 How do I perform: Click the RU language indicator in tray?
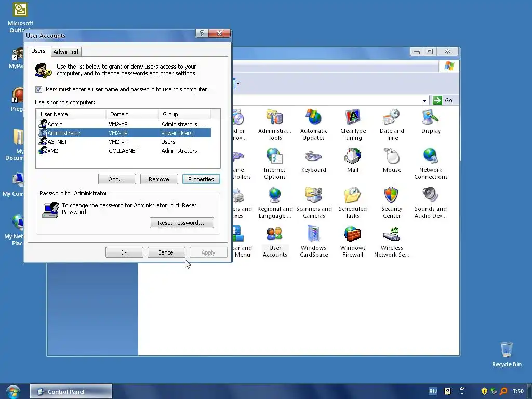pyautogui.click(x=433, y=391)
